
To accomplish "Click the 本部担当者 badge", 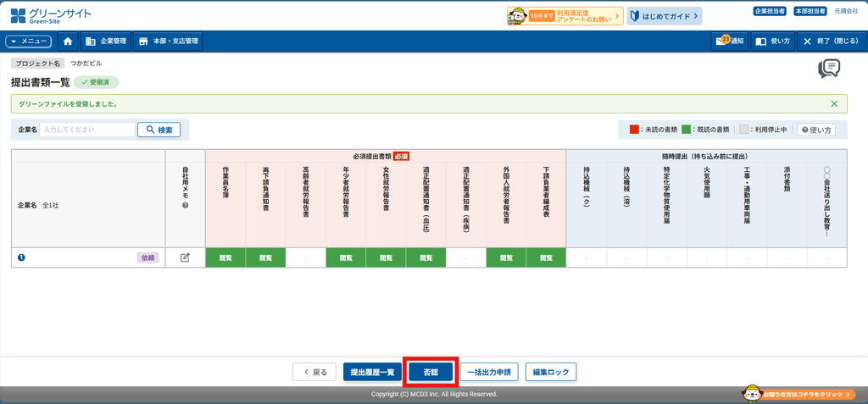I will click(x=810, y=11).
